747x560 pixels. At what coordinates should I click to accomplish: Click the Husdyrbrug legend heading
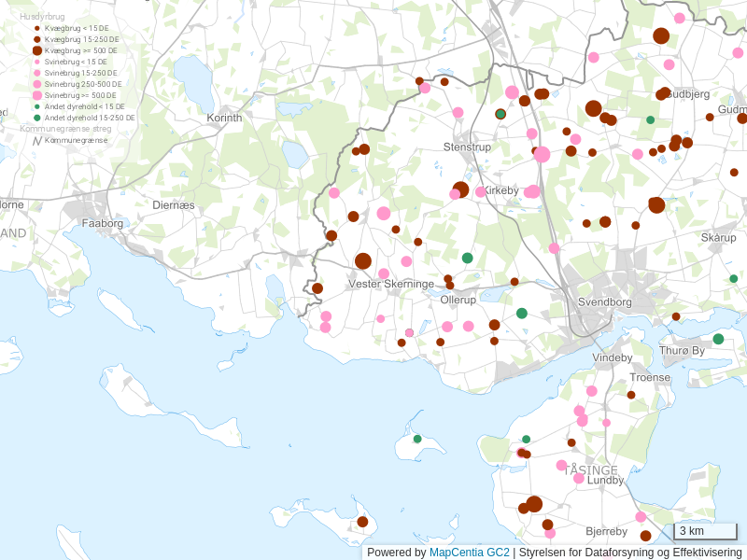(42, 17)
